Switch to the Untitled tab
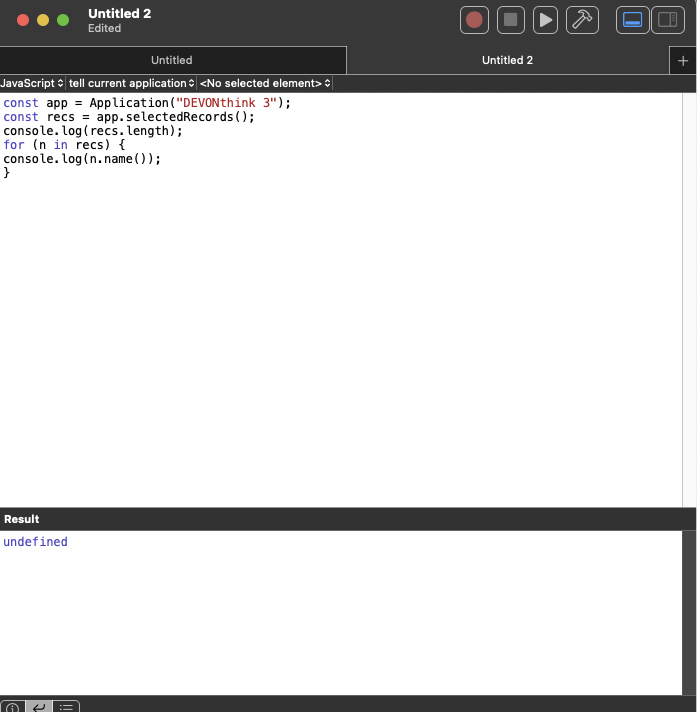The width and height of the screenshot is (697, 712). (172, 60)
